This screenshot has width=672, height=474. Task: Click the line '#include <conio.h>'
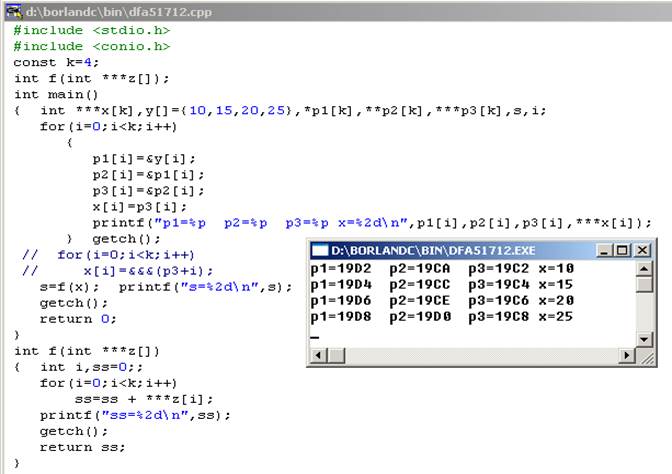tap(92, 46)
